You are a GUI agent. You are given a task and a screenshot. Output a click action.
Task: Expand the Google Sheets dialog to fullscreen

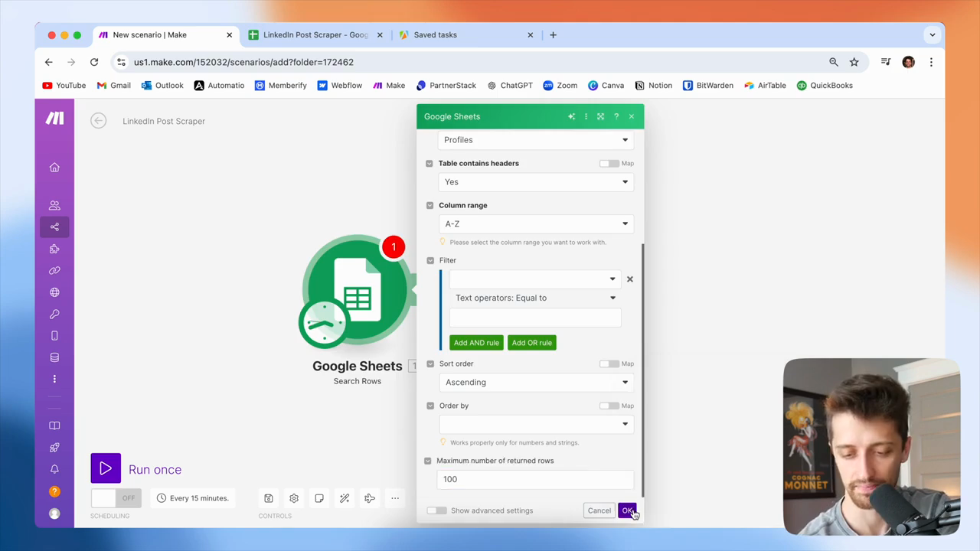[x=600, y=116]
